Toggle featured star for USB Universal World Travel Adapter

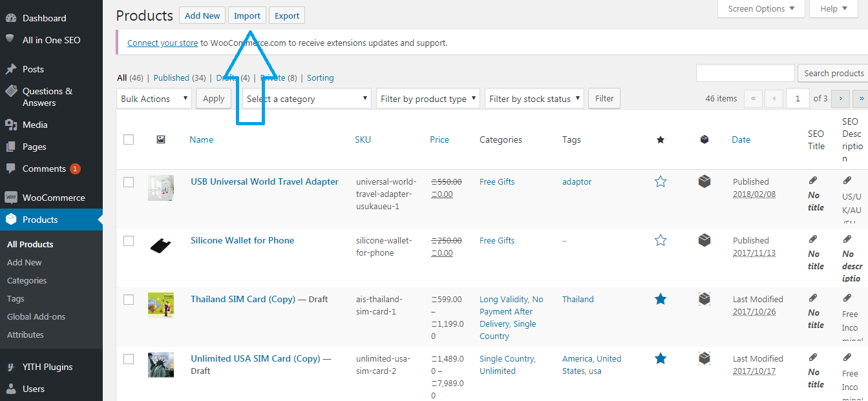click(x=661, y=182)
